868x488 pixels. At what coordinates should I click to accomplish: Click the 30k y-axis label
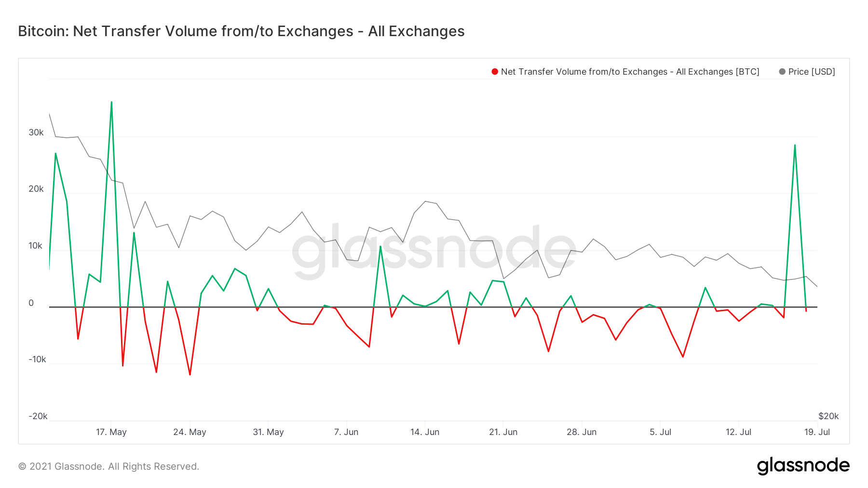click(x=36, y=132)
